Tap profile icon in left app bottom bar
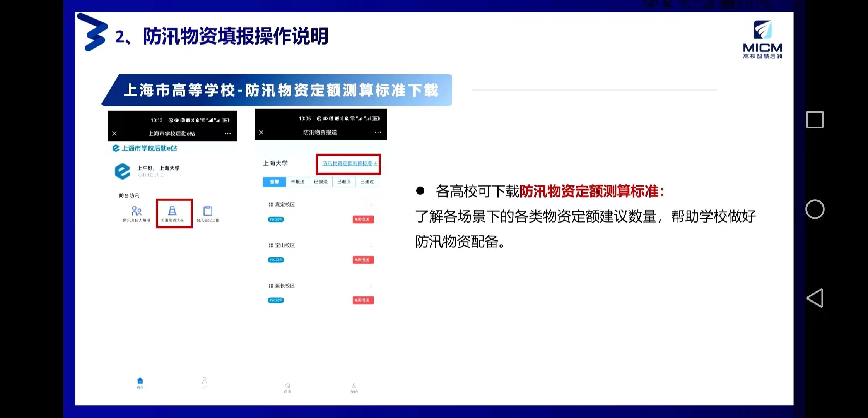The height and width of the screenshot is (418, 868). click(x=204, y=382)
